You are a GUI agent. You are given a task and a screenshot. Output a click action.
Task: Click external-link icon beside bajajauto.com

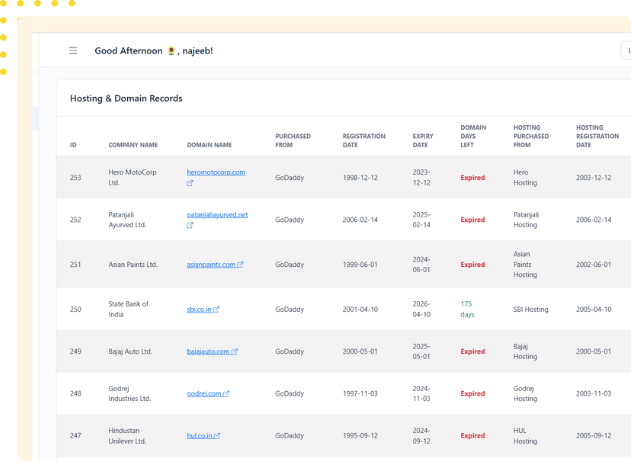click(235, 351)
